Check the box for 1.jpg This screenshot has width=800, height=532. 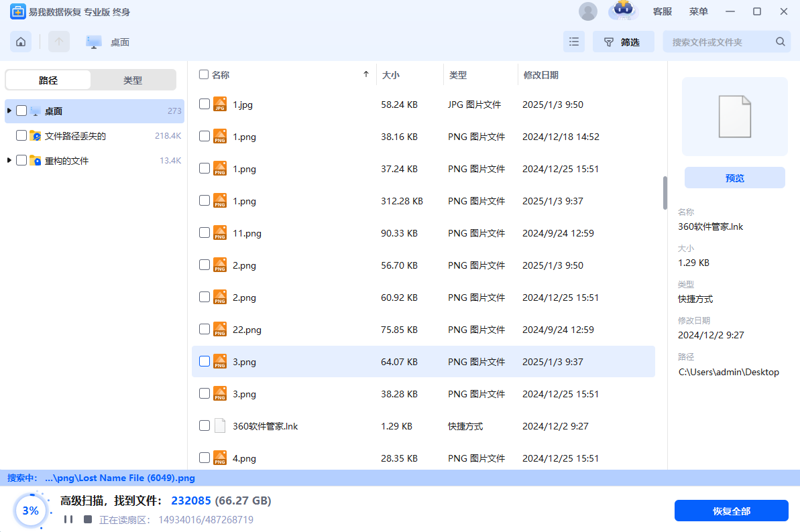coord(204,104)
